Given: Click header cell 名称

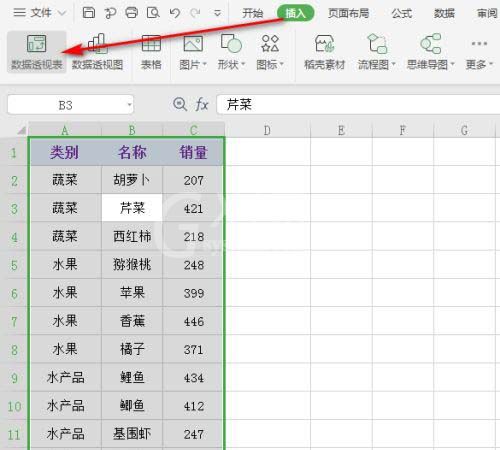Looking at the screenshot, I should [132, 152].
